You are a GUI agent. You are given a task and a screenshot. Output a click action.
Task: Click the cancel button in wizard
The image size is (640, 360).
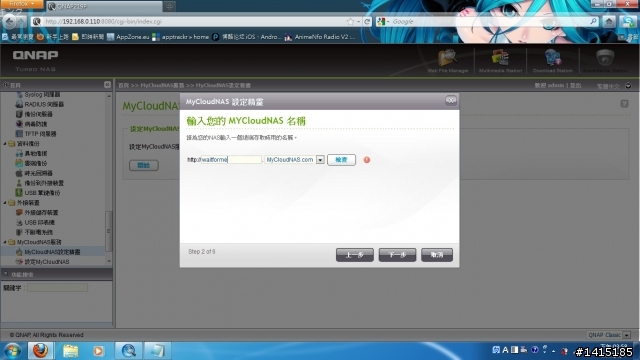tap(437, 255)
